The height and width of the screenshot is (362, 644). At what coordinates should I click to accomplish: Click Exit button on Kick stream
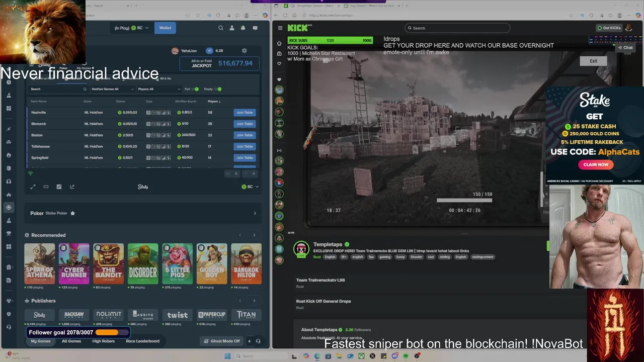coord(594,61)
